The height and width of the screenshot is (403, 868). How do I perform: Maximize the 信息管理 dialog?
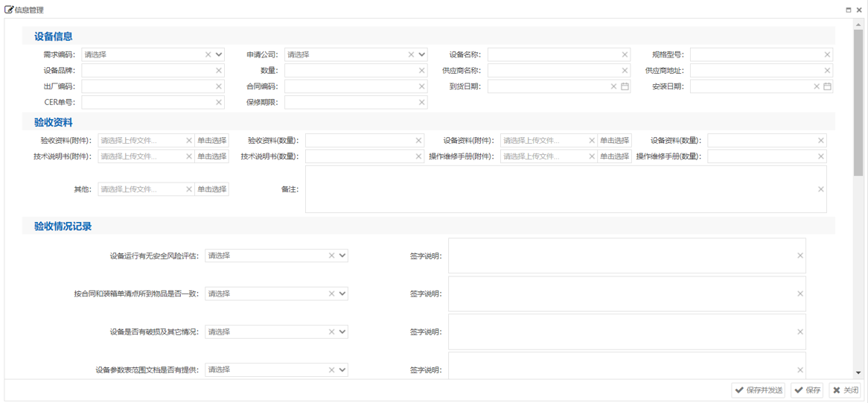(x=849, y=10)
